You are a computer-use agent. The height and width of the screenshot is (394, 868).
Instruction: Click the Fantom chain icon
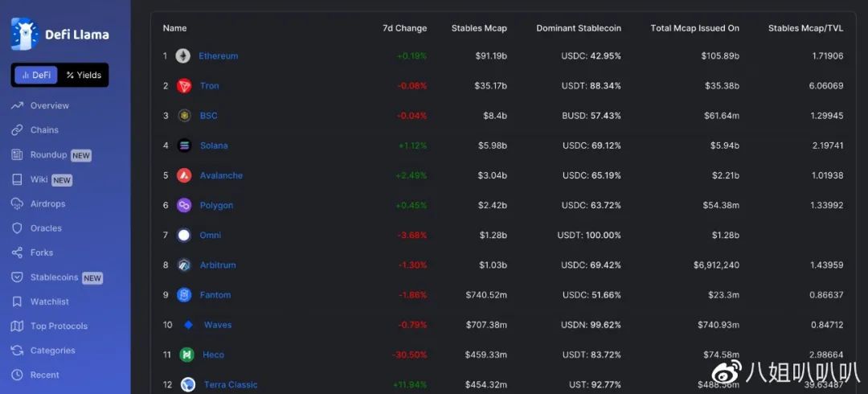point(184,295)
